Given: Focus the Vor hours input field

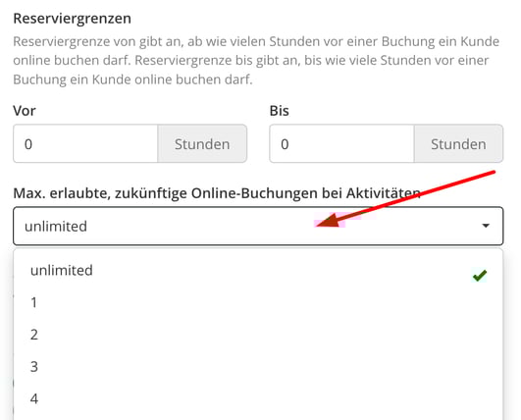Looking at the screenshot, I should pos(85,144).
